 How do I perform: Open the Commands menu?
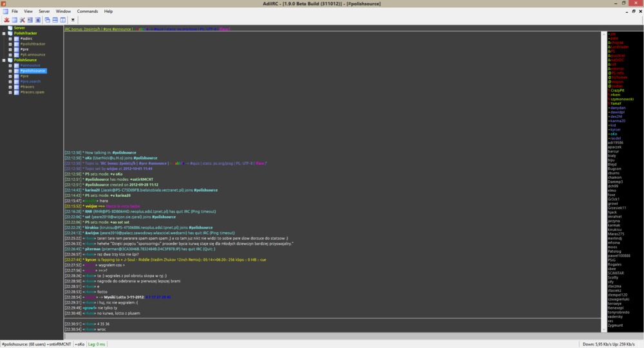click(x=87, y=12)
